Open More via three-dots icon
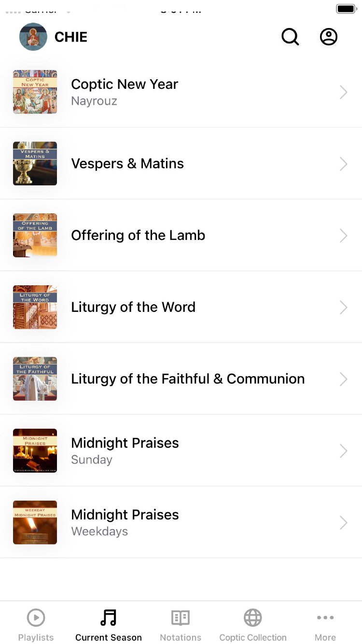362x644 pixels. point(325,617)
